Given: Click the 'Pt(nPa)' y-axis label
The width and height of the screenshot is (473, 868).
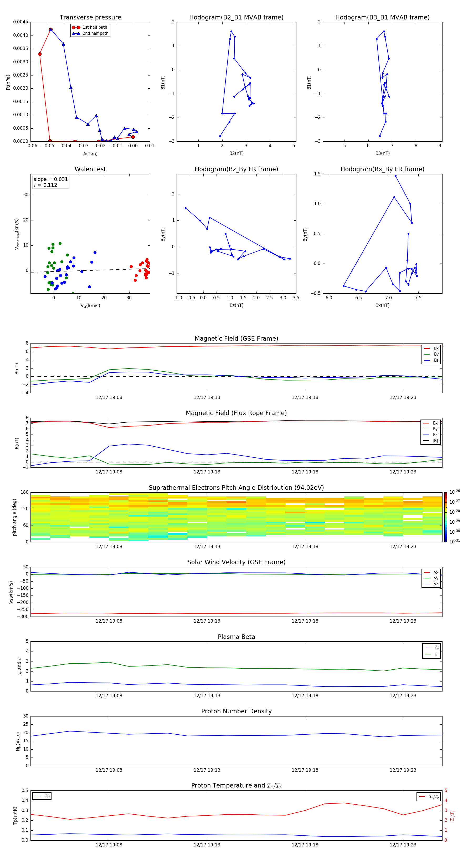Looking at the screenshot, I should [8, 82].
